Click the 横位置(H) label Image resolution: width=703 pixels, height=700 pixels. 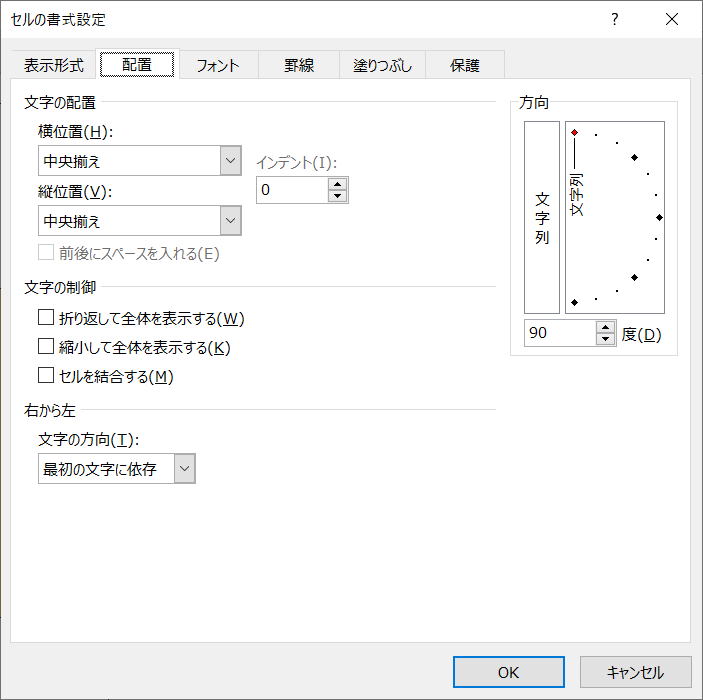[x=75, y=132]
